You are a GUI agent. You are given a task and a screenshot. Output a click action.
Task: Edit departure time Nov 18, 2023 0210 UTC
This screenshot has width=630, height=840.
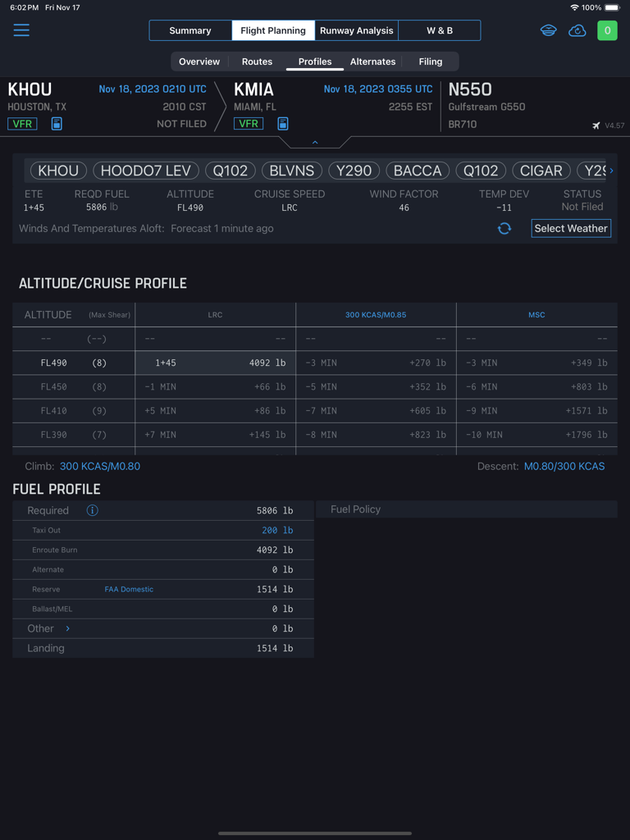(153, 89)
